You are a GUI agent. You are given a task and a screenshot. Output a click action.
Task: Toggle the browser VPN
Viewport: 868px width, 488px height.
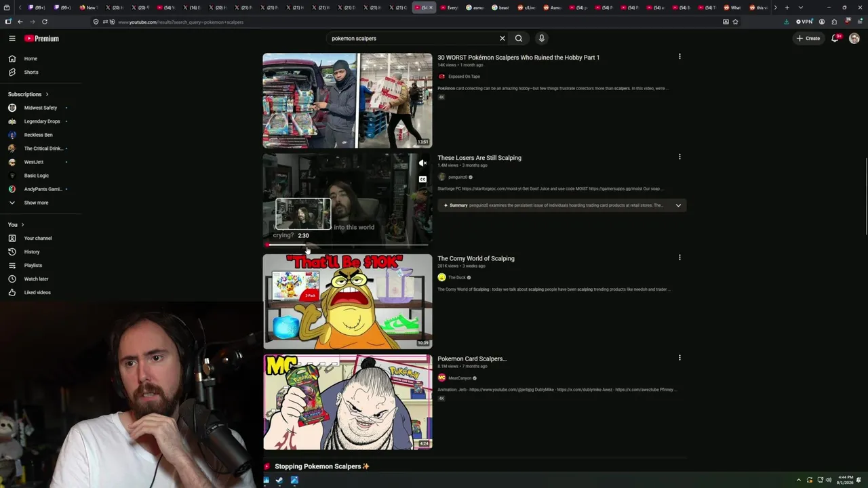(805, 22)
